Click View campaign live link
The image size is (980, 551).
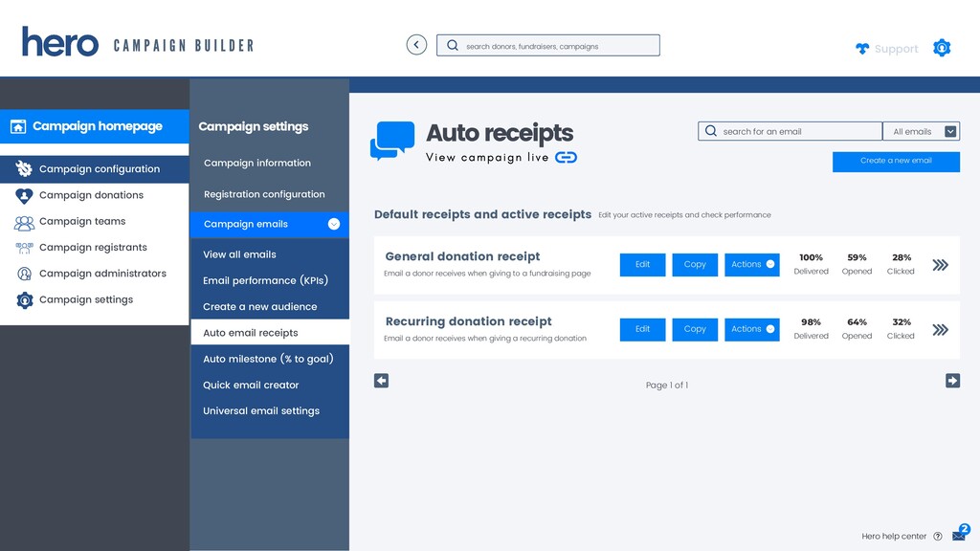point(487,158)
